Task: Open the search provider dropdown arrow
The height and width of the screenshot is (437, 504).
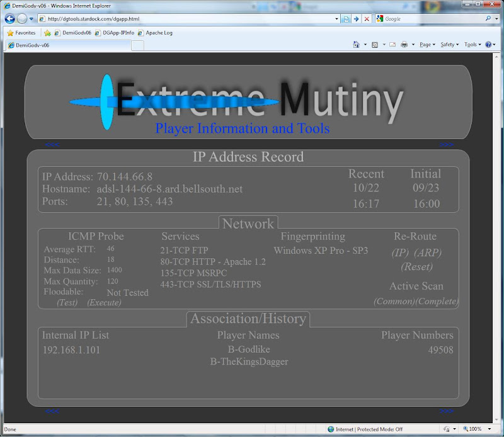Action: pyautogui.click(x=496, y=19)
